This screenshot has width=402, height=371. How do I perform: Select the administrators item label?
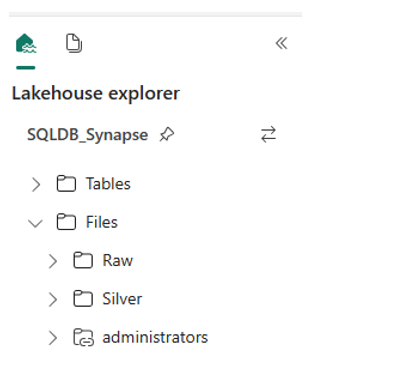(x=155, y=337)
